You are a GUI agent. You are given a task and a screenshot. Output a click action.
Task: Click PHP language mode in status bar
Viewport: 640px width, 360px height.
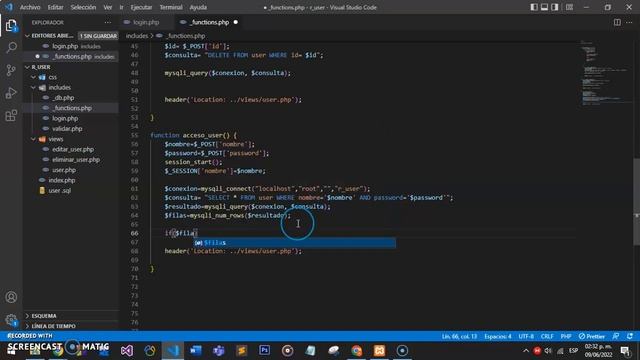[x=566, y=336]
